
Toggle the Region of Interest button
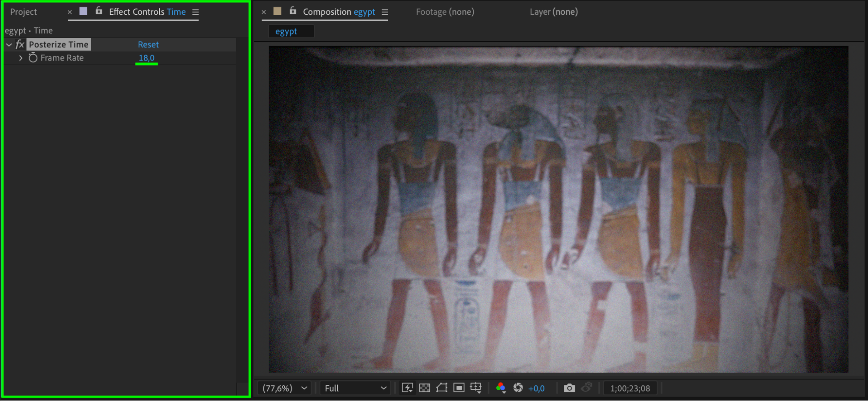tap(459, 388)
